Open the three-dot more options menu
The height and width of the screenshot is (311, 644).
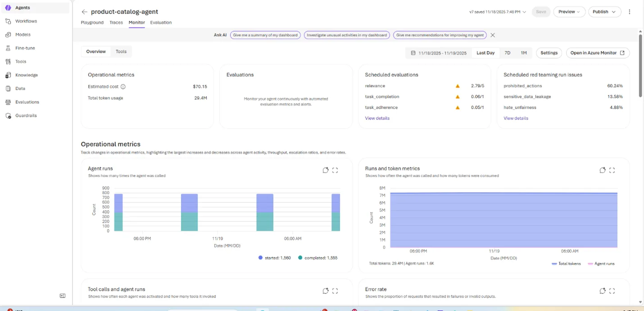click(629, 12)
